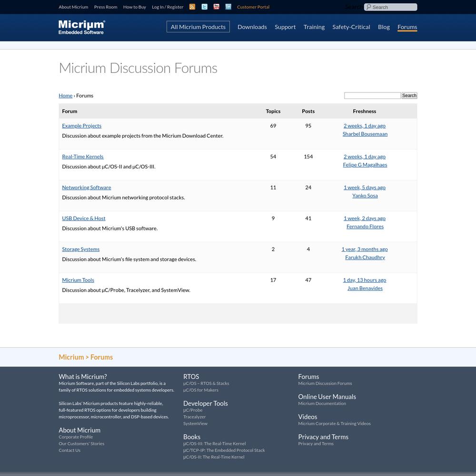Click the Example Projects topics count 69
The width and height of the screenshot is (476, 476).
click(x=273, y=126)
